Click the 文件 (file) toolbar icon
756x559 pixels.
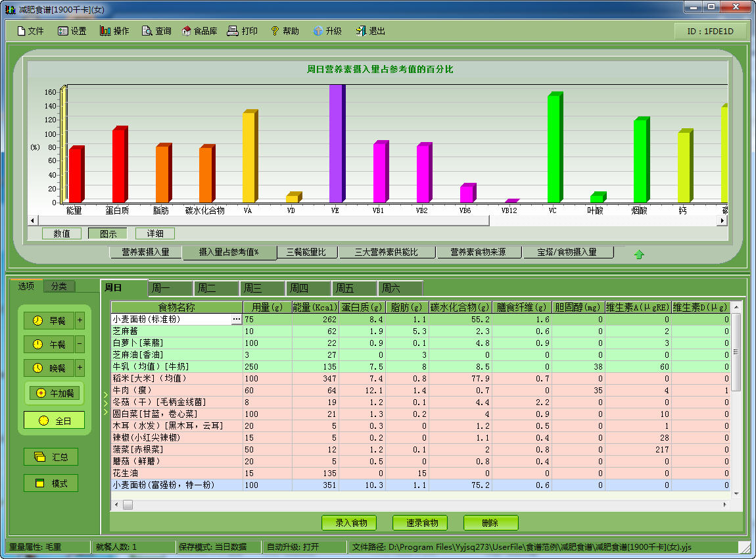30,30
